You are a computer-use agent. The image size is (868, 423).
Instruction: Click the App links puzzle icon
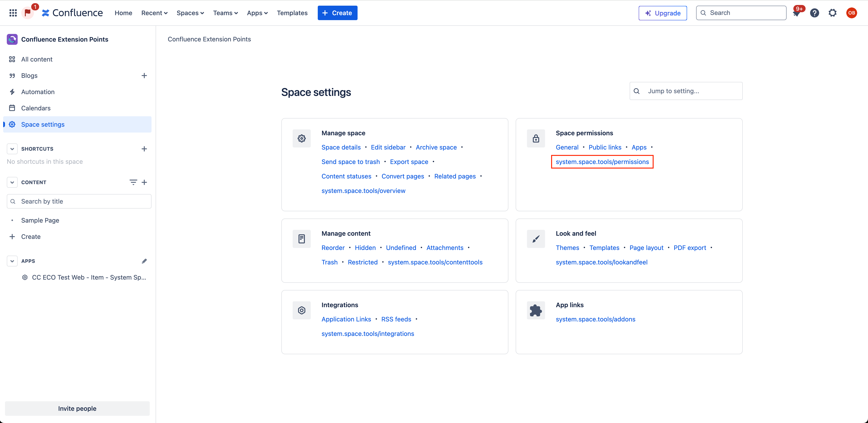(536, 310)
